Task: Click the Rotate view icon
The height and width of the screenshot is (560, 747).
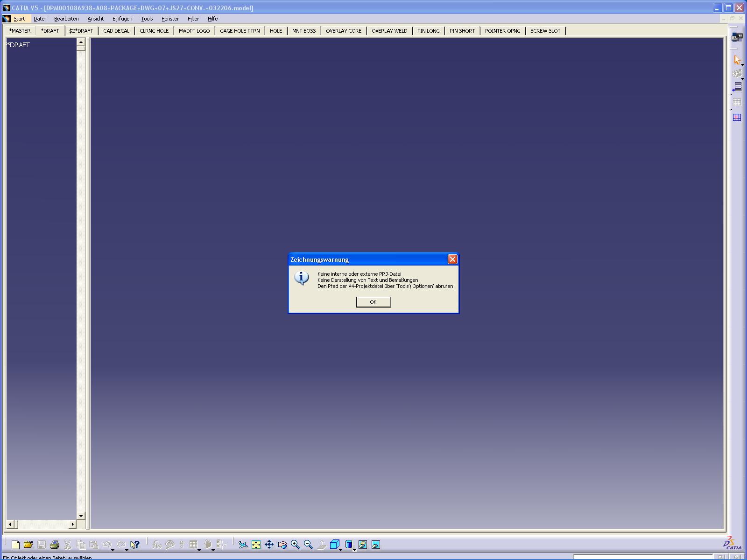Action: tap(282, 545)
